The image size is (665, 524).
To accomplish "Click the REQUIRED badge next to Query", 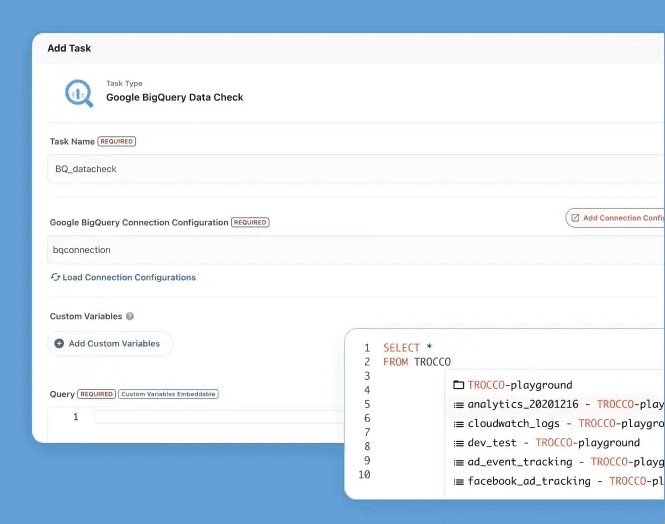I will [x=97, y=394].
